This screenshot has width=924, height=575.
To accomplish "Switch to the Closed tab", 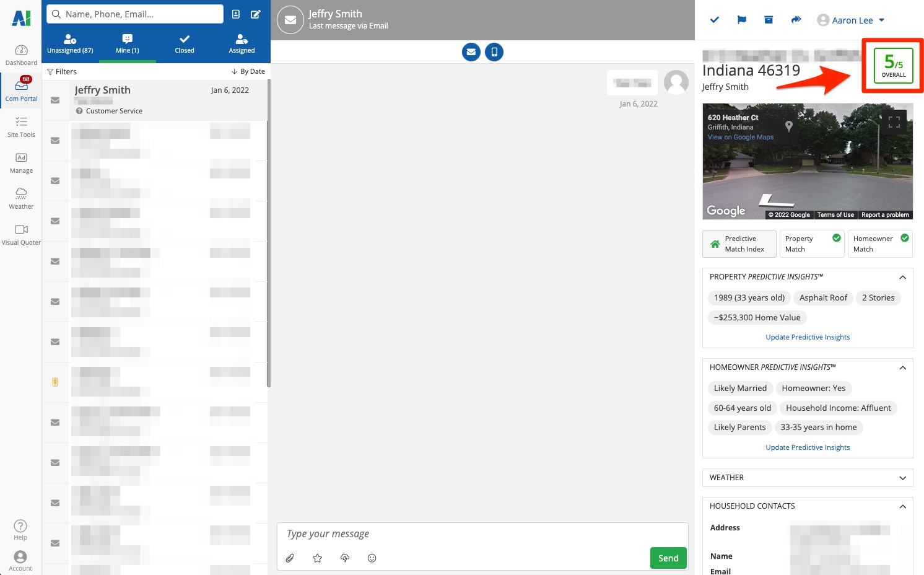I will point(184,44).
